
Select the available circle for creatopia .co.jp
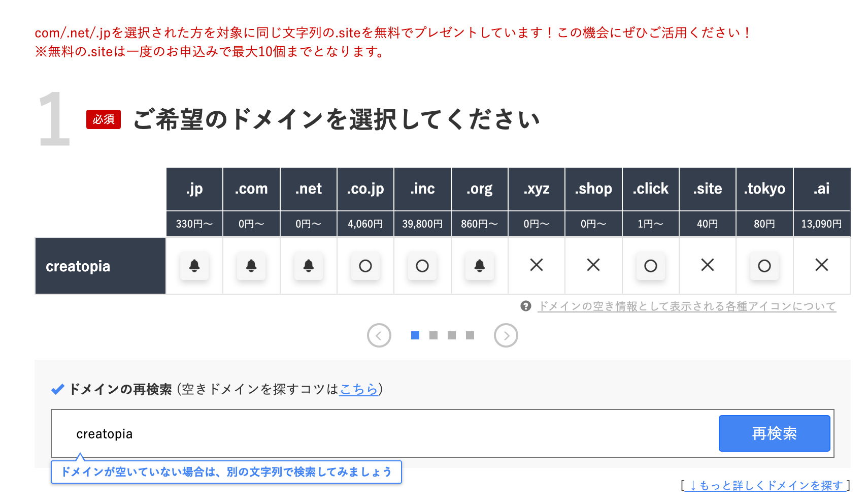[x=365, y=266]
